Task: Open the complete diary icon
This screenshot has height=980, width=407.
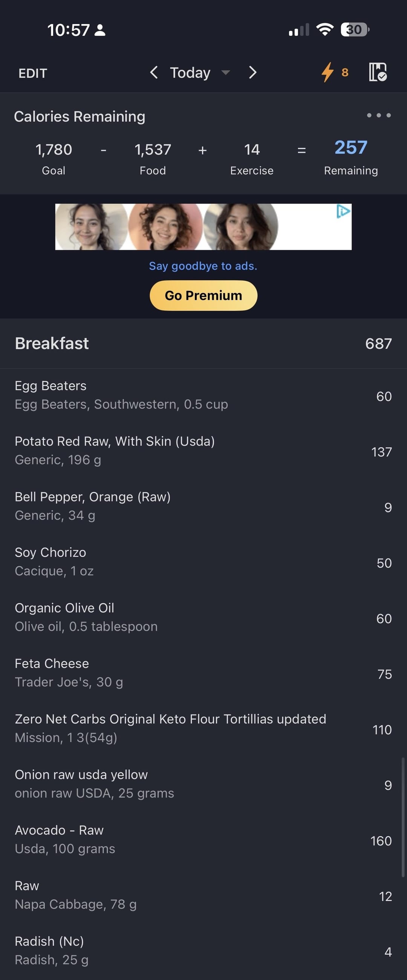Action: pyautogui.click(x=378, y=72)
